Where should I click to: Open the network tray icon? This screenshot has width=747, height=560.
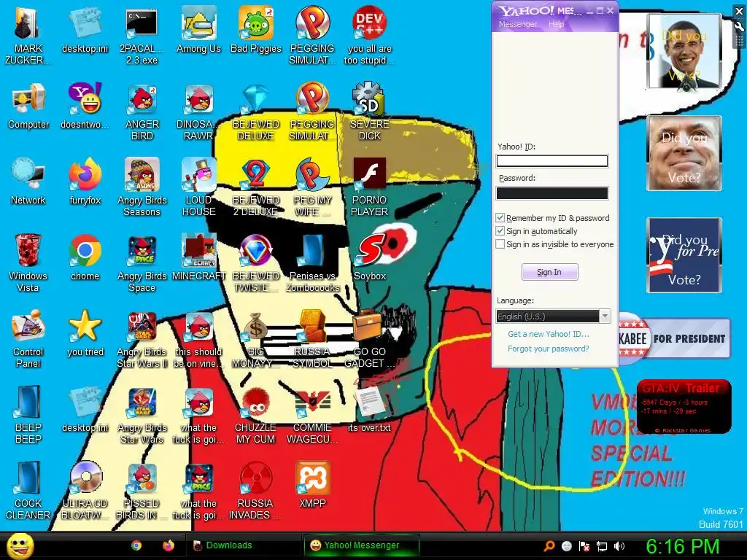[602, 546]
